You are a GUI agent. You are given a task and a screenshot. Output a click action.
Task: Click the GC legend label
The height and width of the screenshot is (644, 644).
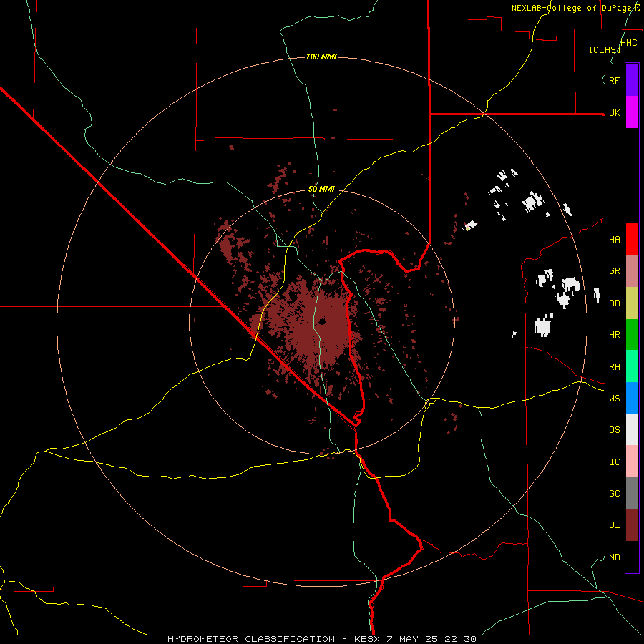click(614, 493)
